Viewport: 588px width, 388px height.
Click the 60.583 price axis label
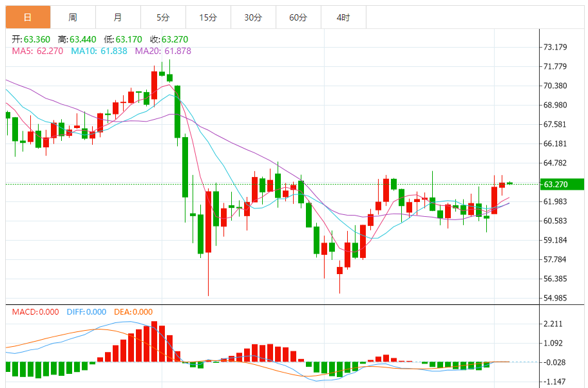click(x=555, y=221)
